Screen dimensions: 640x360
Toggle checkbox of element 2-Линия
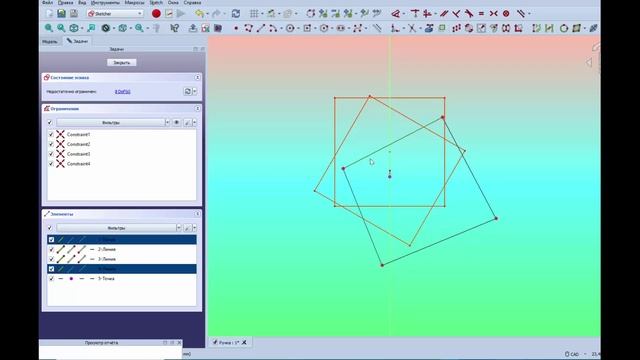51,249
